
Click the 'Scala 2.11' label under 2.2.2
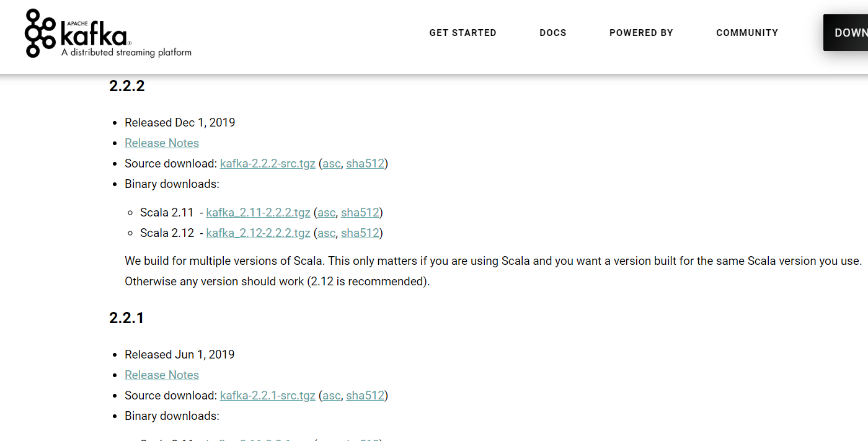pos(167,213)
